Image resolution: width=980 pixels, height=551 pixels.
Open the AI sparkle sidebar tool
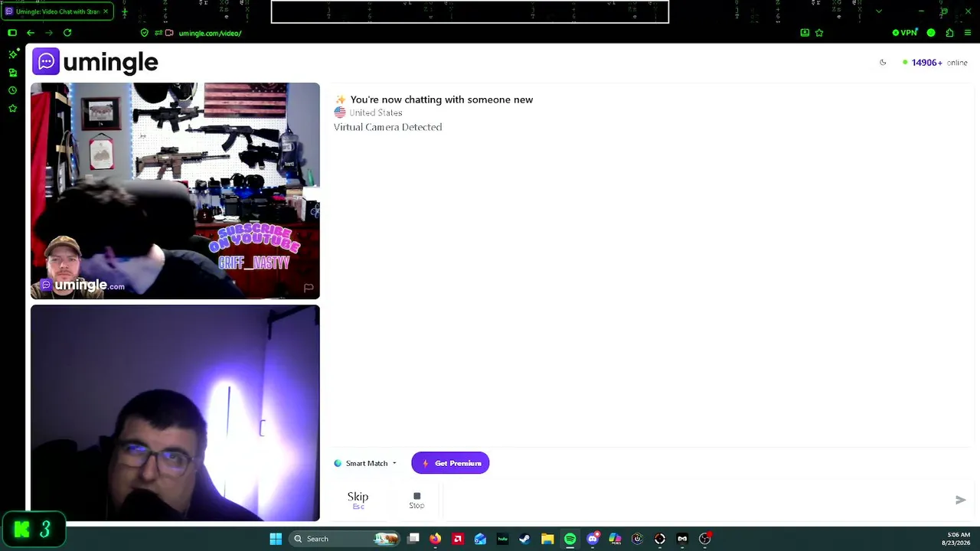(13, 54)
